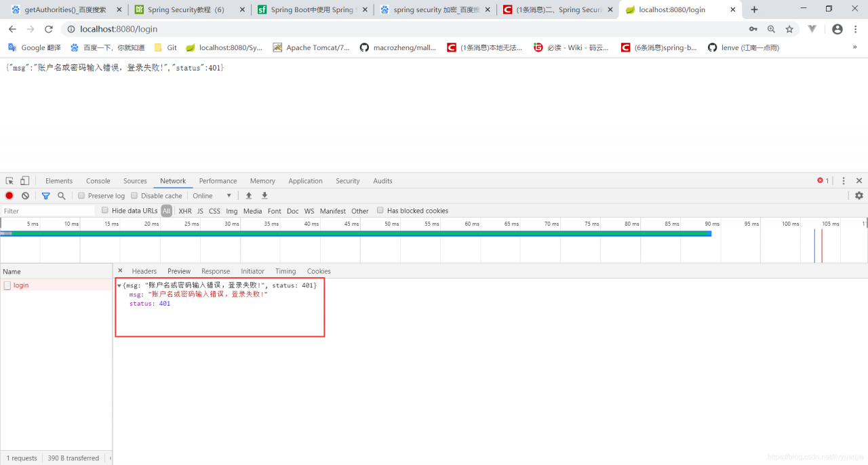This screenshot has width=868, height=465.
Task: Click the red error count indicator
Action: click(823, 181)
